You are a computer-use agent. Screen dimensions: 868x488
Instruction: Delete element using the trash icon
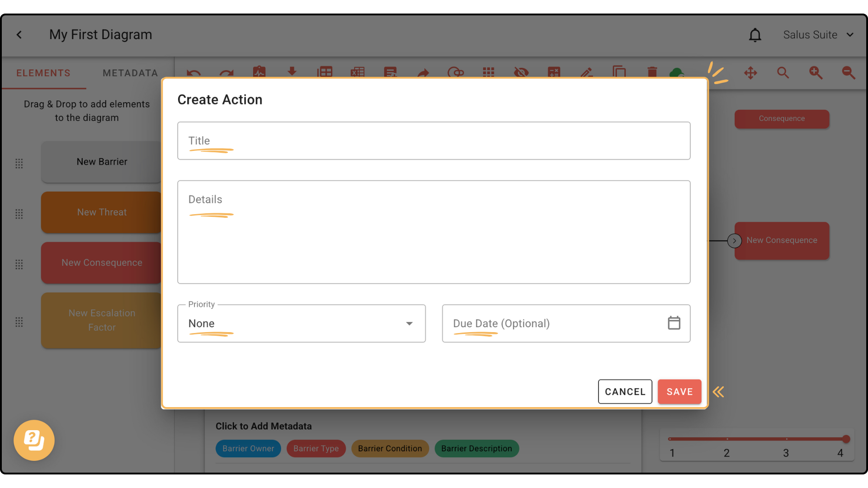coord(652,73)
